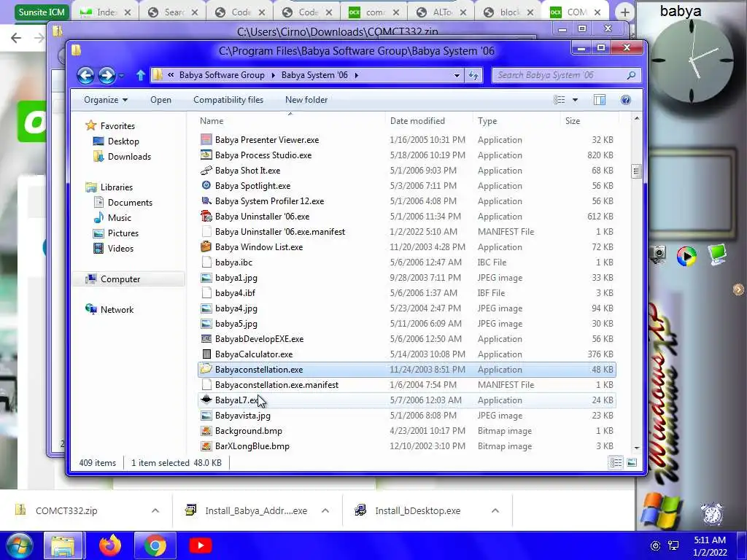Select Documents library in navigation pane
Viewport: 747px width, 560px height.
click(130, 203)
